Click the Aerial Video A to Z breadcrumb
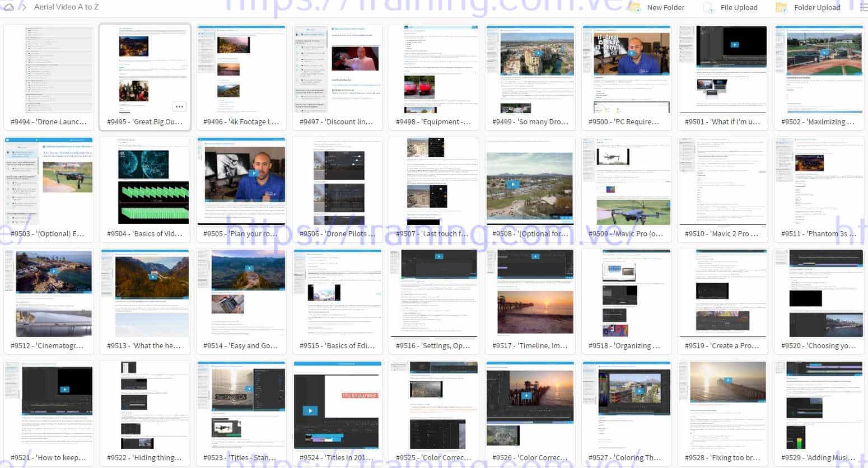The height and width of the screenshot is (468, 868). (66, 7)
